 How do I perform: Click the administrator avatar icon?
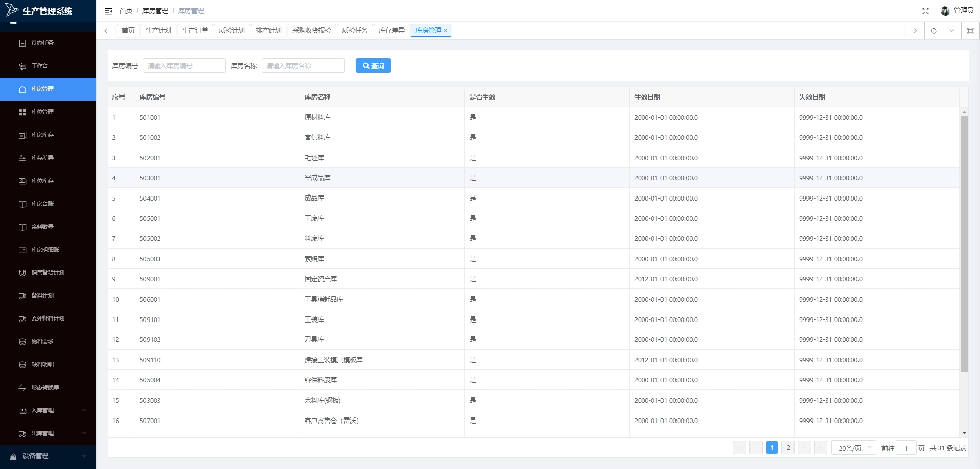click(x=945, y=11)
